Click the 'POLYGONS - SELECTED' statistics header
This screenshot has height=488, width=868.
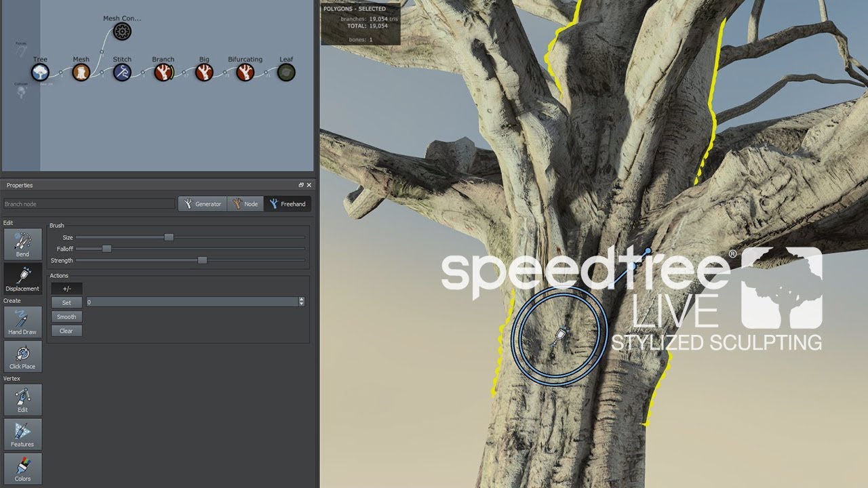[353, 9]
